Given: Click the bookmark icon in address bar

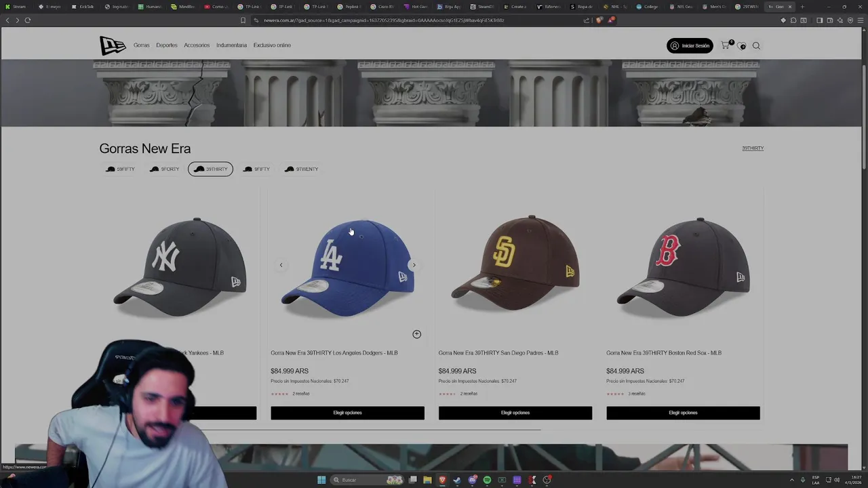Looking at the screenshot, I should pyautogui.click(x=243, y=20).
